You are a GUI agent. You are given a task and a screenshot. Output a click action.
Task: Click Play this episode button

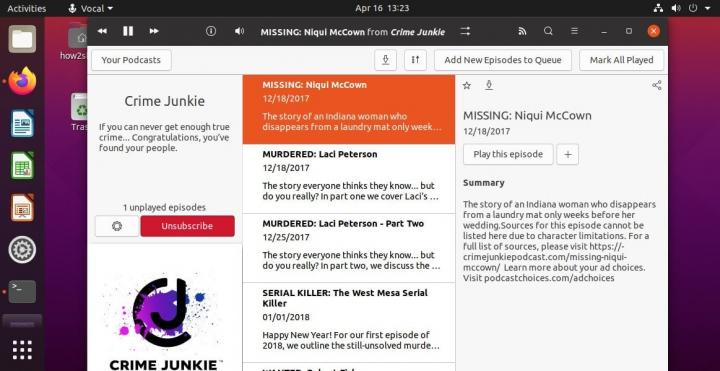508,154
